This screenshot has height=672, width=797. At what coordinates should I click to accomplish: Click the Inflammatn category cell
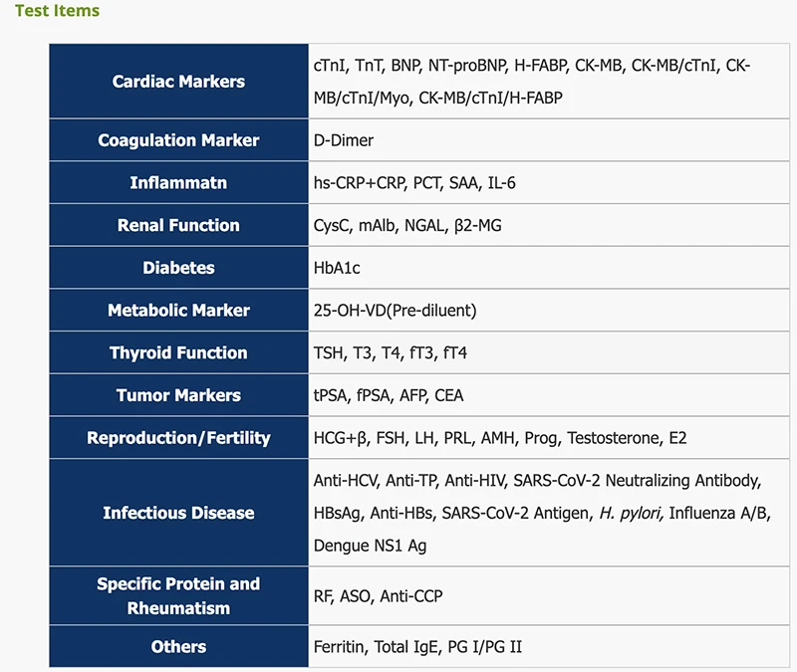point(178,183)
